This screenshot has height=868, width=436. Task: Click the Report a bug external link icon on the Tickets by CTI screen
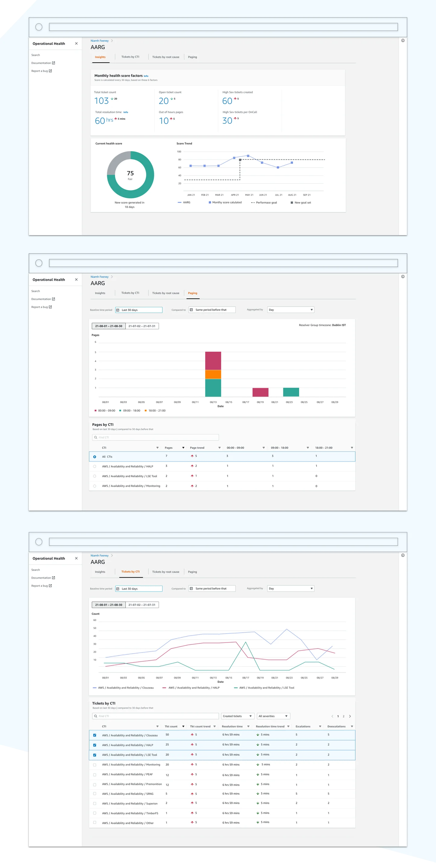pos(50,586)
